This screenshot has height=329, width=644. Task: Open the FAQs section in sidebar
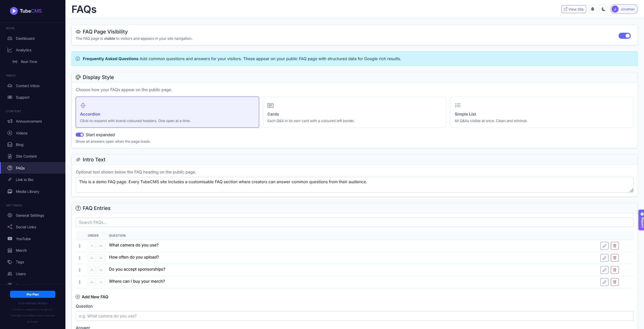point(20,168)
